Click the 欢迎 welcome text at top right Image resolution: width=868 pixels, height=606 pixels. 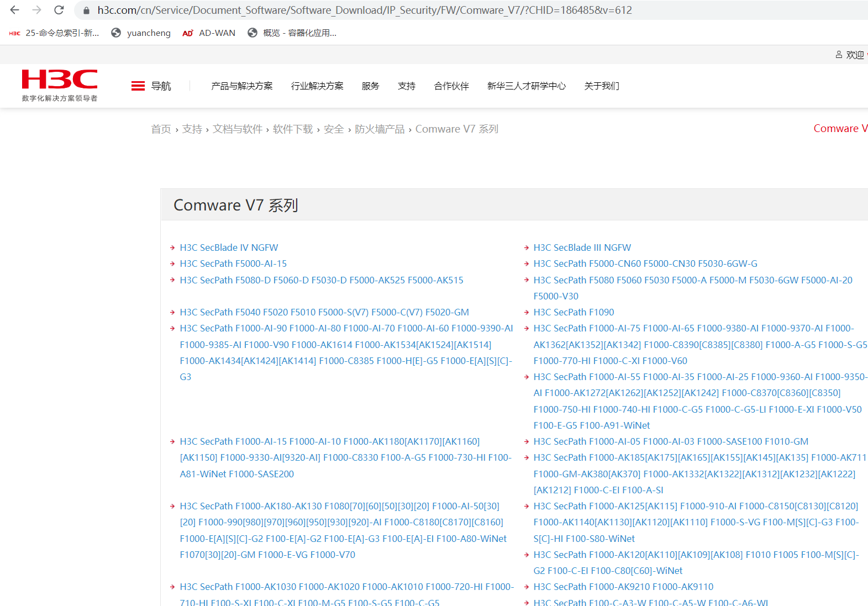coord(855,55)
